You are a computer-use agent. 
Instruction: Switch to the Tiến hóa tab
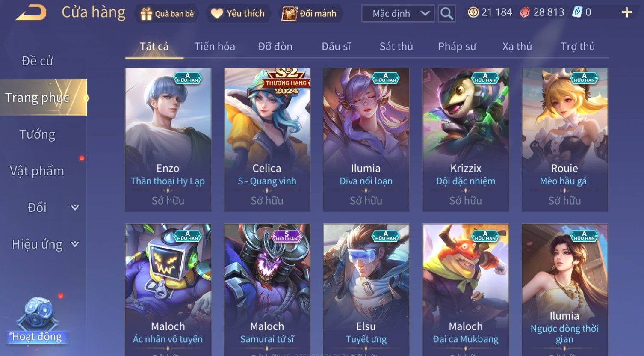(x=215, y=46)
